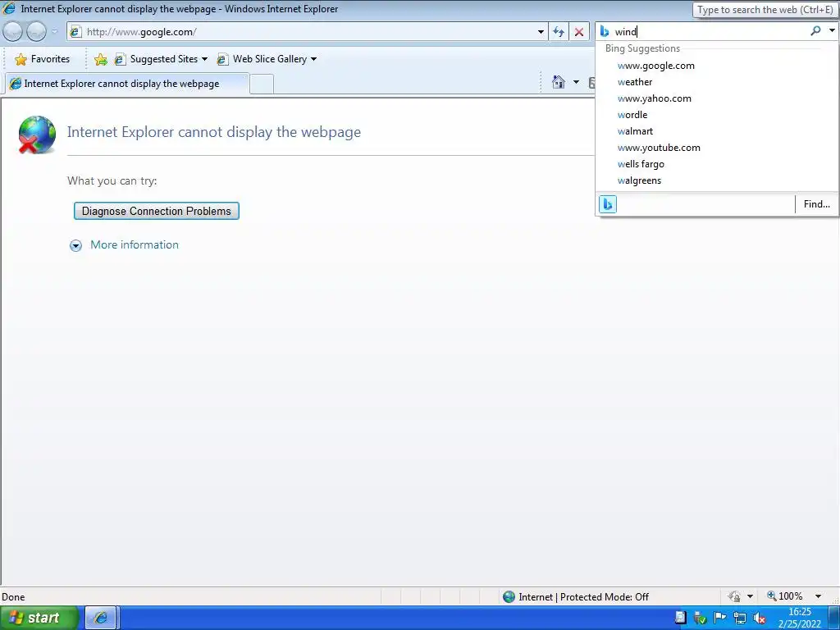Run the search with the magnifier icon
The image size is (840, 630).
coord(815,31)
